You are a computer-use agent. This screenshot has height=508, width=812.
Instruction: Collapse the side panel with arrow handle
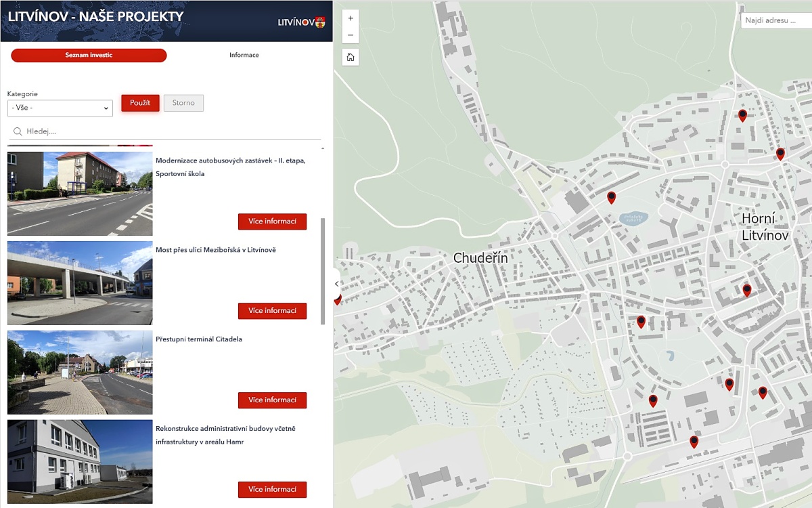point(337,284)
